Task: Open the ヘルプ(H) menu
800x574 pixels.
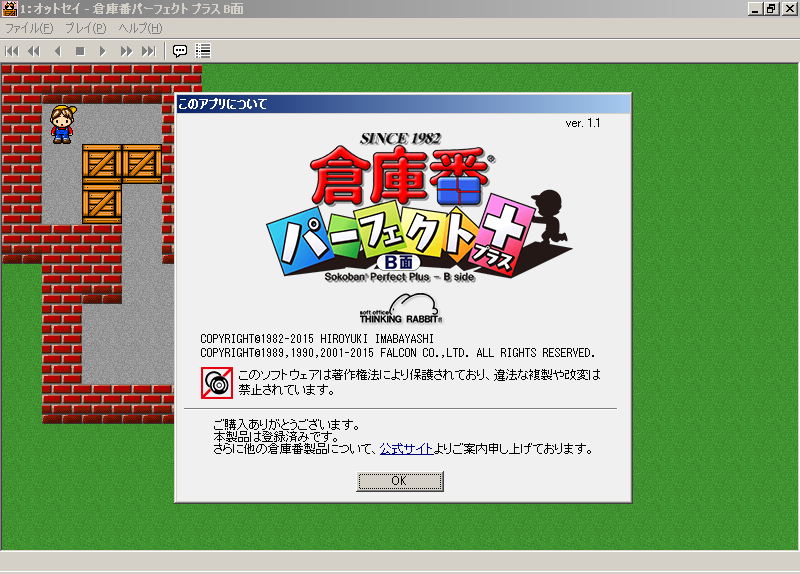Action: coord(140,27)
